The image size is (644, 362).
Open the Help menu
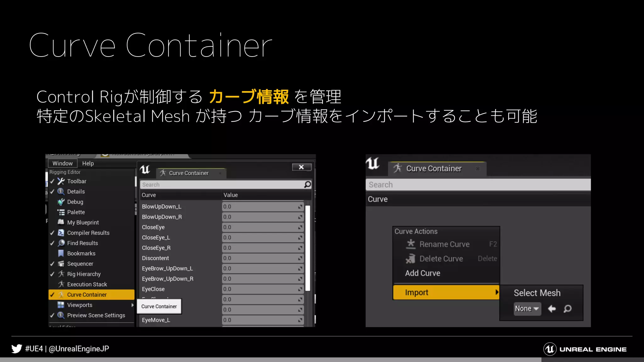click(x=88, y=163)
